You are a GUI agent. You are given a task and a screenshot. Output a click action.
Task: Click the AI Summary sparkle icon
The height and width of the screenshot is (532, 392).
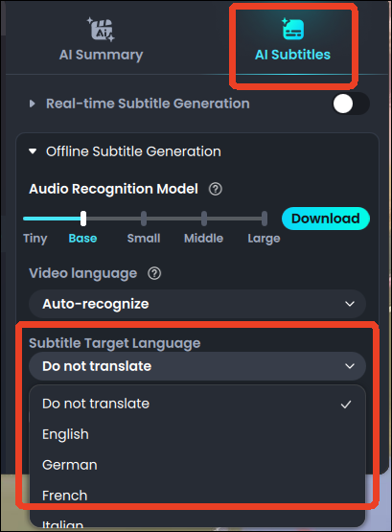[101, 30]
